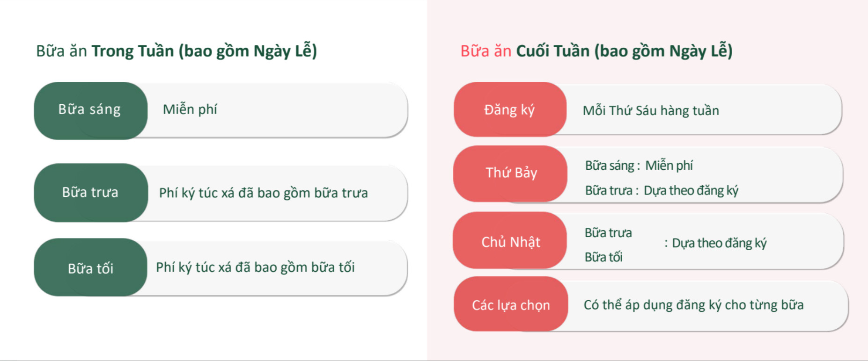
Task: Select the Thứ Bảy pill
Action: pos(511,173)
